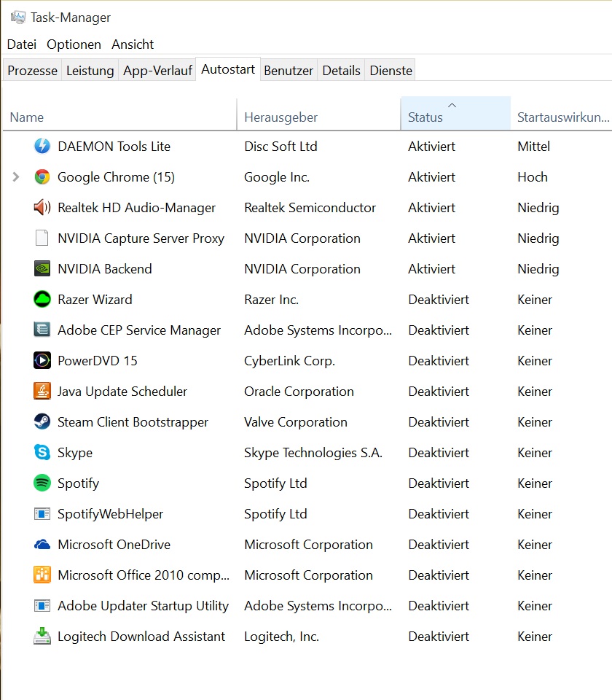Screen dimensions: 612x700
Task: Sort by the Startauswirkung column header
Action: tap(563, 114)
